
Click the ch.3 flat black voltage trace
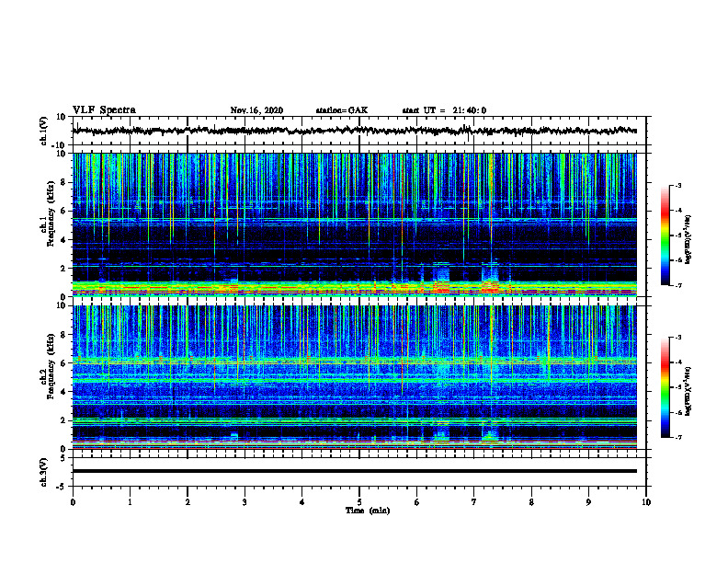pyautogui.click(x=354, y=471)
